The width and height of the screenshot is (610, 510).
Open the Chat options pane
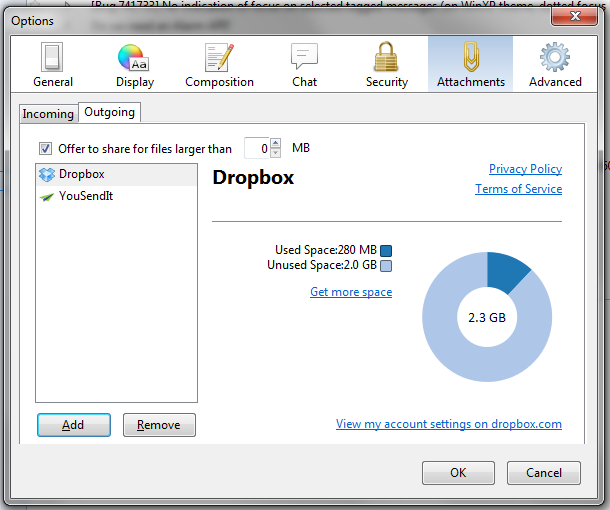click(304, 65)
